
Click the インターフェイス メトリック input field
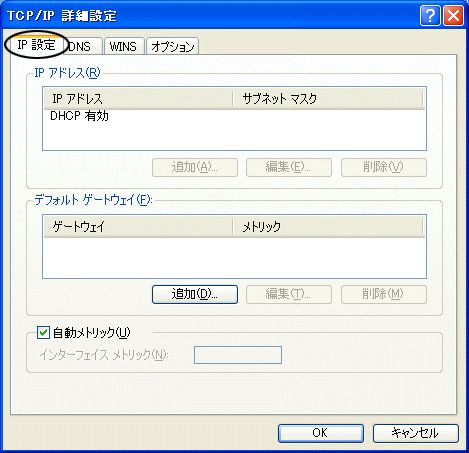pos(238,355)
